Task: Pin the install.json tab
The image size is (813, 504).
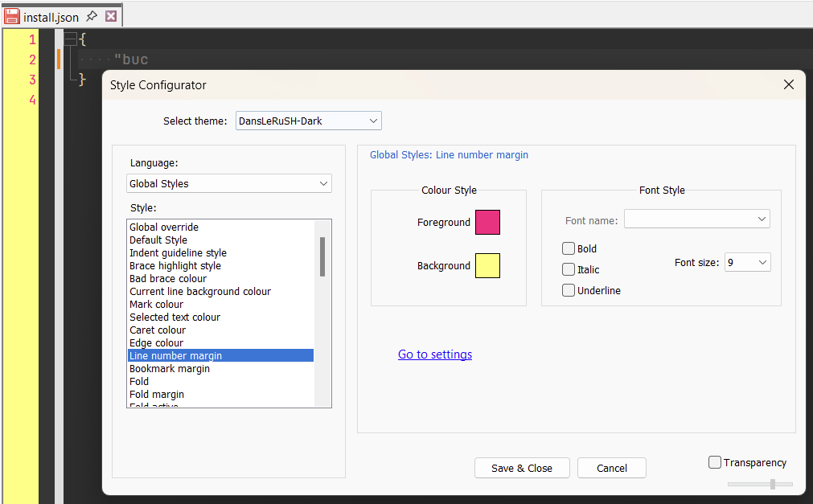Action: [91, 16]
